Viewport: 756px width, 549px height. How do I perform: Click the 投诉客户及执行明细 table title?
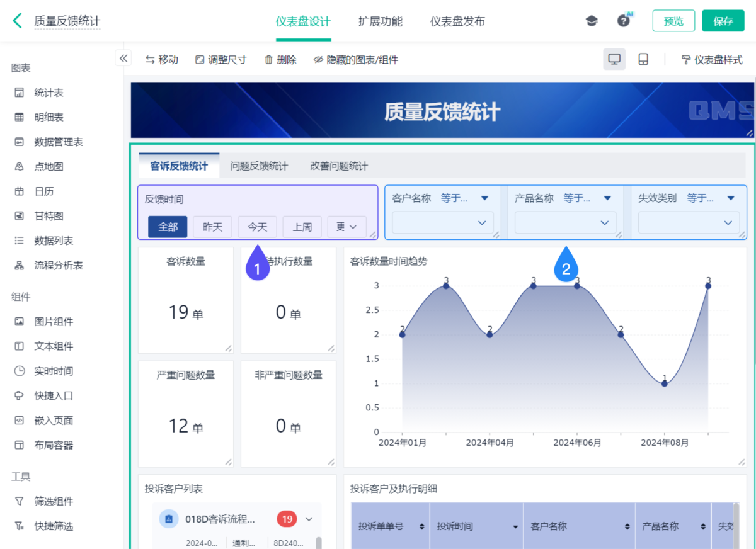coord(394,489)
